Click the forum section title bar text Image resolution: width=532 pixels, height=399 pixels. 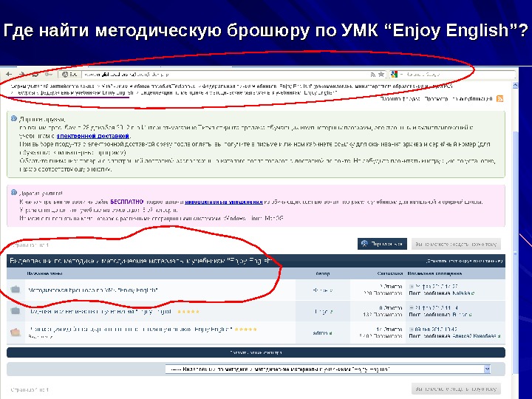click(x=141, y=261)
